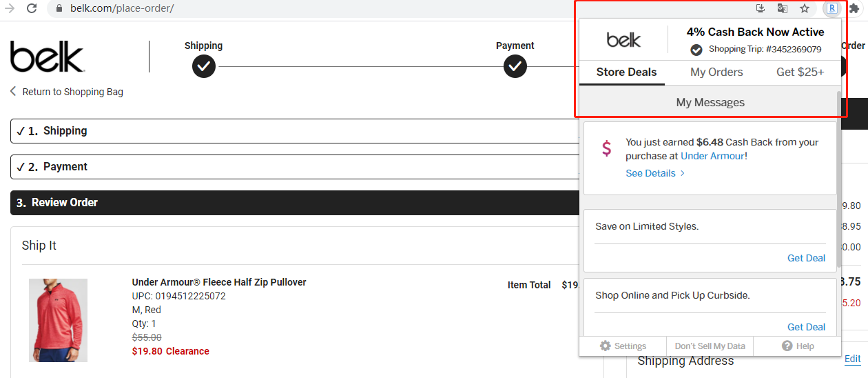
Task: Click the M, Red size text
Action: point(146,310)
